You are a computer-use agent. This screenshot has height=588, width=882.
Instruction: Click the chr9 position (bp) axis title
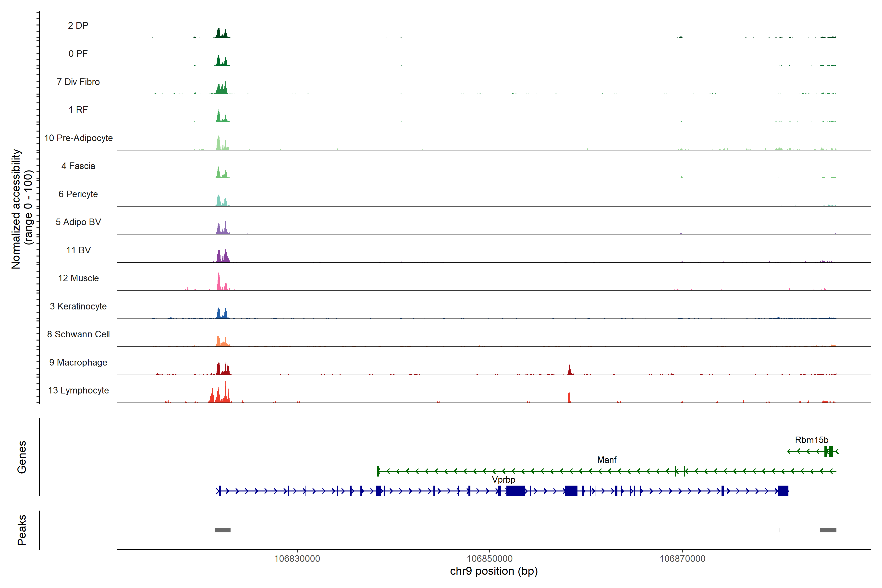pos(494,571)
